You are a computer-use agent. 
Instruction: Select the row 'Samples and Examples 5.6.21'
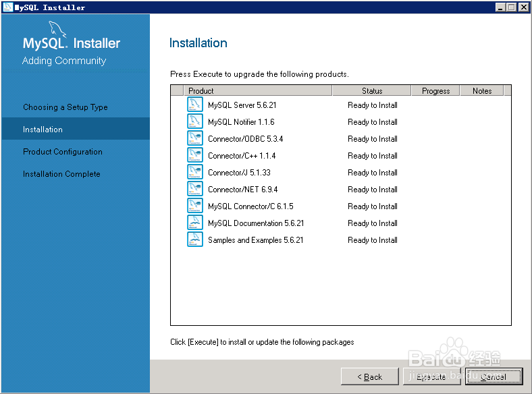pyautogui.click(x=341, y=240)
